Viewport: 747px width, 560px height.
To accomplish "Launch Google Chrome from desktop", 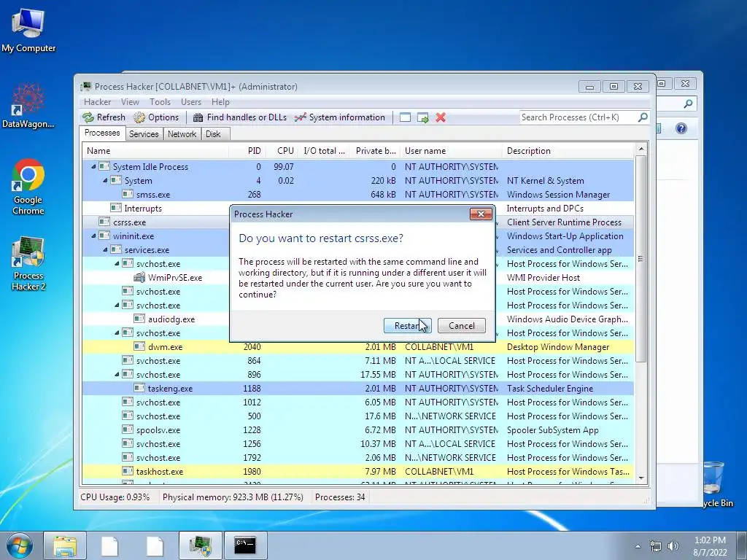I will [x=28, y=187].
